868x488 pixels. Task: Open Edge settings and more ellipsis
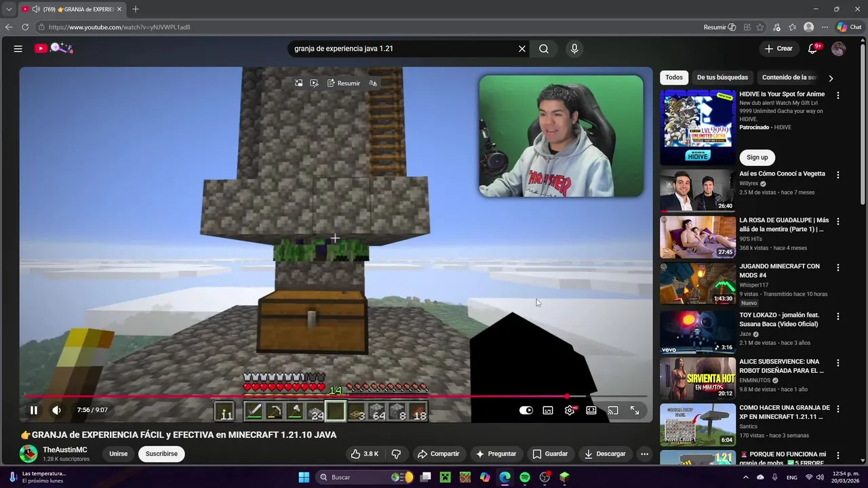(825, 27)
